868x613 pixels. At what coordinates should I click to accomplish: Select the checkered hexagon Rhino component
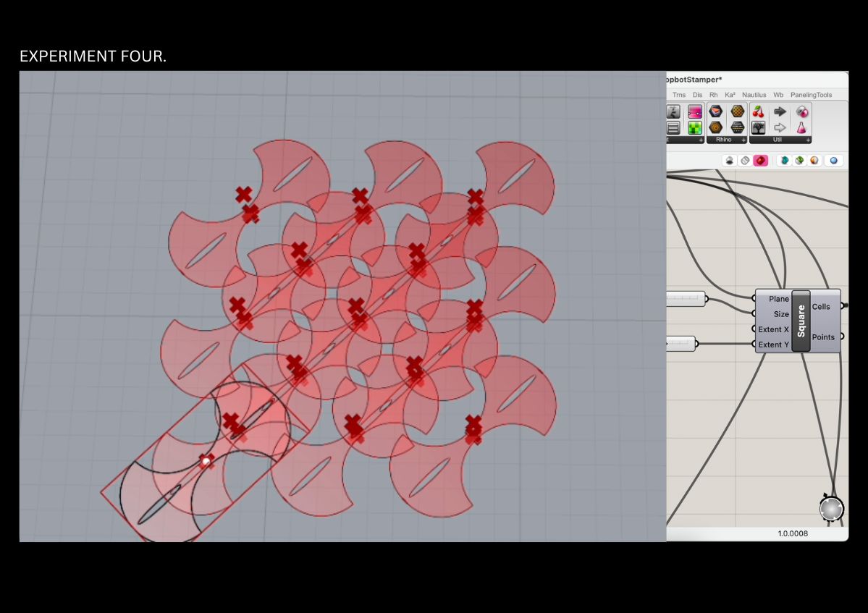pyautogui.click(x=737, y=111)
